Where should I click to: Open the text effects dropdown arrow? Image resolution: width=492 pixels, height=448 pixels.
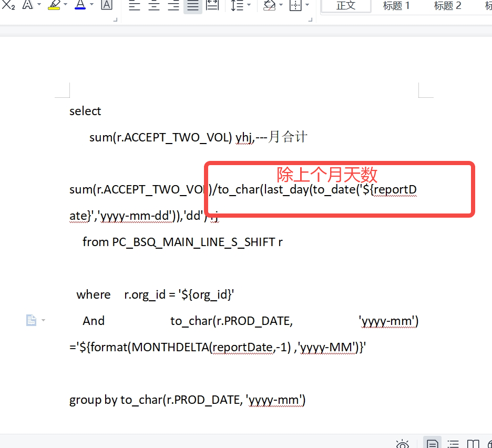coord(39,4)
